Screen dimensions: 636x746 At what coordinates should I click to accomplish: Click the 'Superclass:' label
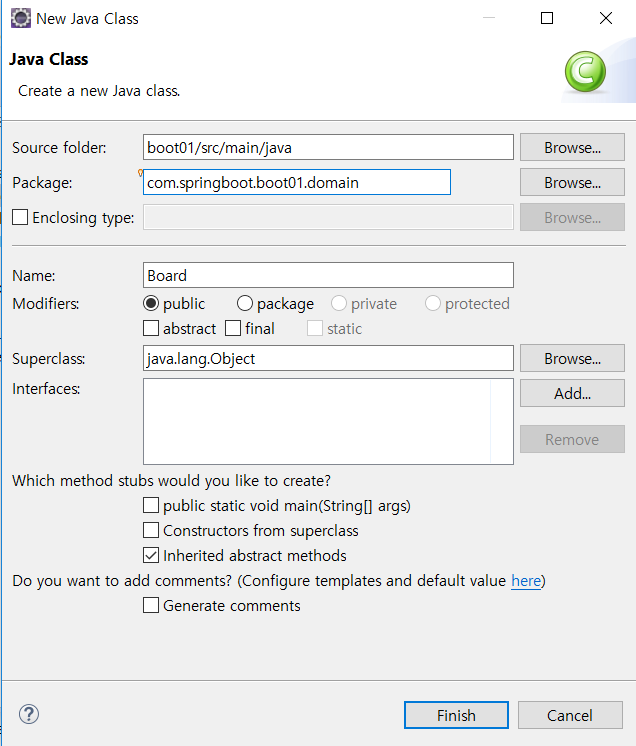pyautogui.click(x=49, y=359)
